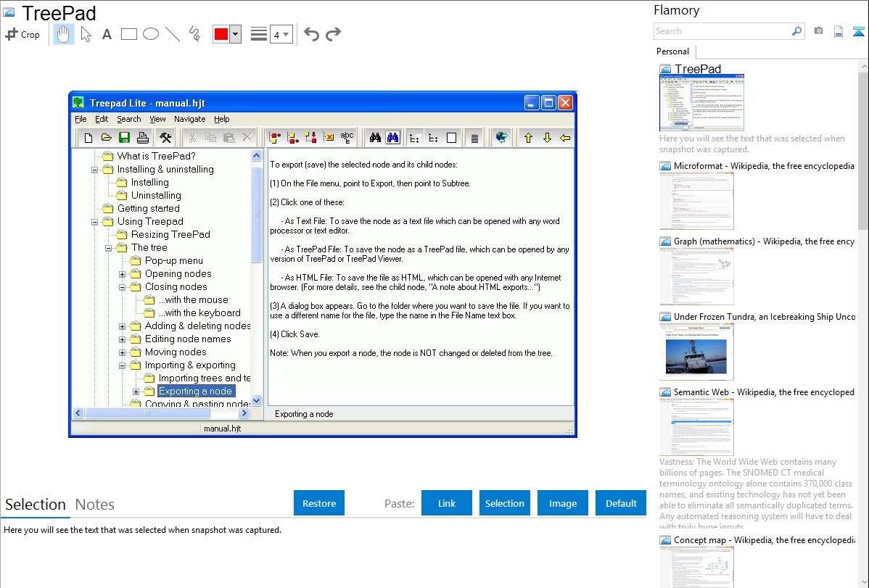This screenshot has width=869, height=588.
Task: Open the Navigate menu in Treepad
Action: tap(189, 119)
